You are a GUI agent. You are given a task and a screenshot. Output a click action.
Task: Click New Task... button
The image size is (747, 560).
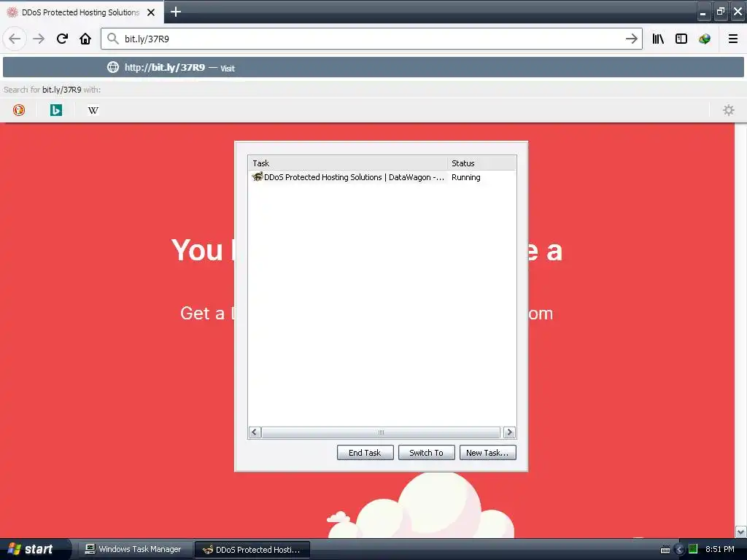[x=487, y=452]
